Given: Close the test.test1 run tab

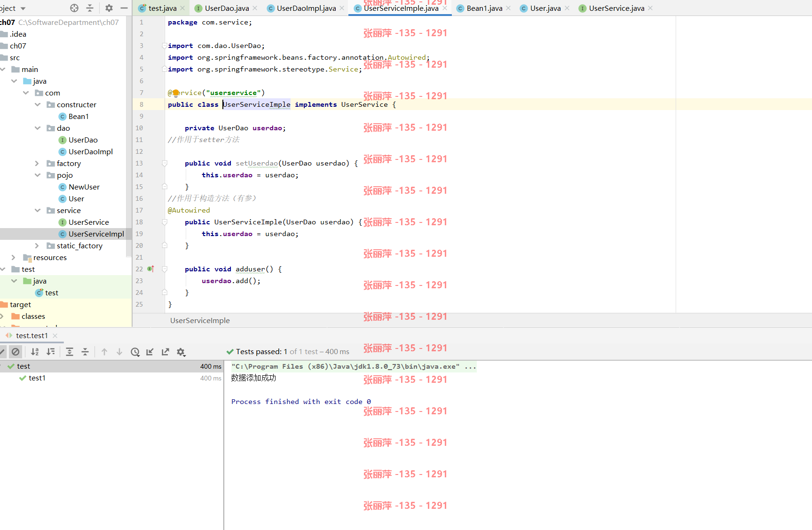Looking at the screenshot, I should coord(55,335).
